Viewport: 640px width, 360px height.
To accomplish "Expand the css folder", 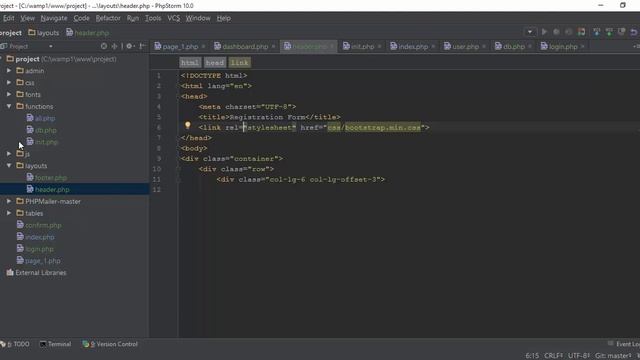I will point(9,82).
